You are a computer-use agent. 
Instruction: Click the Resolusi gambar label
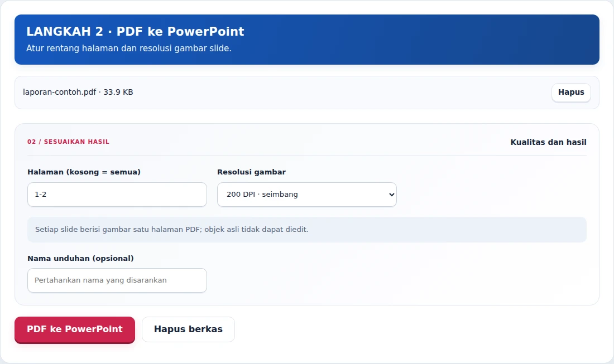click(x=251, y=172)
